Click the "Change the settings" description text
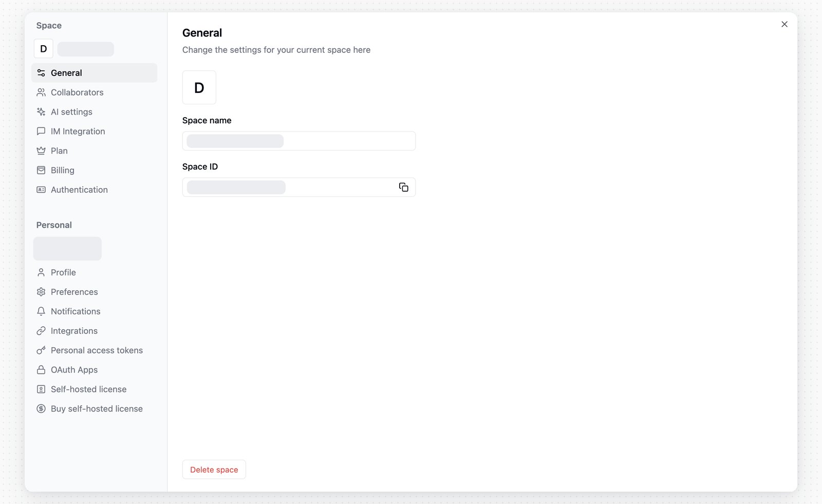The width and height of the screenshot is (822, 504). pyautogui.click(x=276, y=50)
